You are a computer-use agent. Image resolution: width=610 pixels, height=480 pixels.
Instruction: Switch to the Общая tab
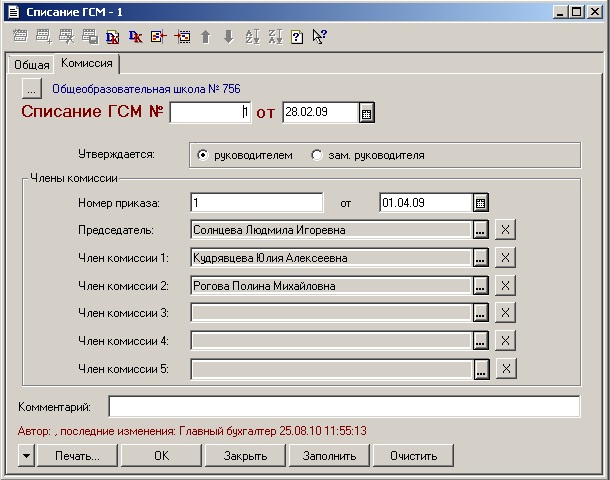coord(31,65)
